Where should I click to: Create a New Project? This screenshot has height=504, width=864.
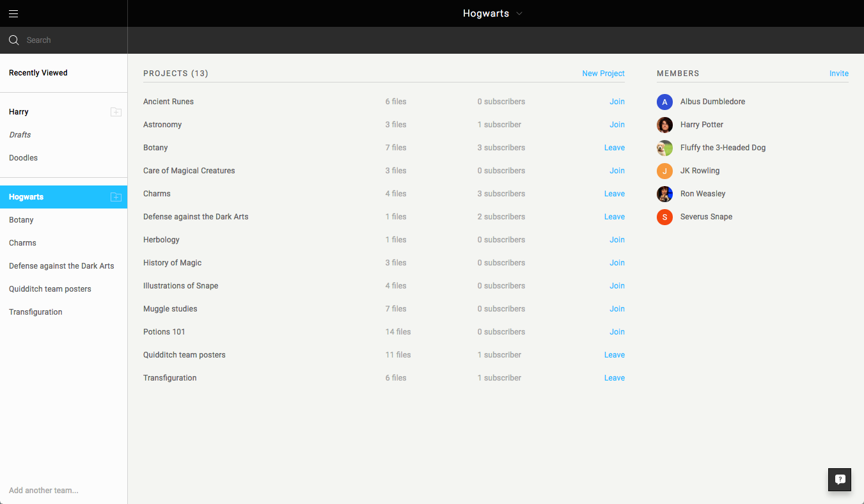click(x=603, y=74)
